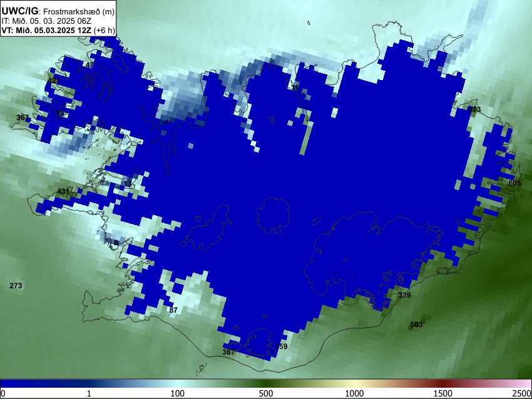Click the dark red section of the color scale
This screenshot has height=399, width=532.
443,384
